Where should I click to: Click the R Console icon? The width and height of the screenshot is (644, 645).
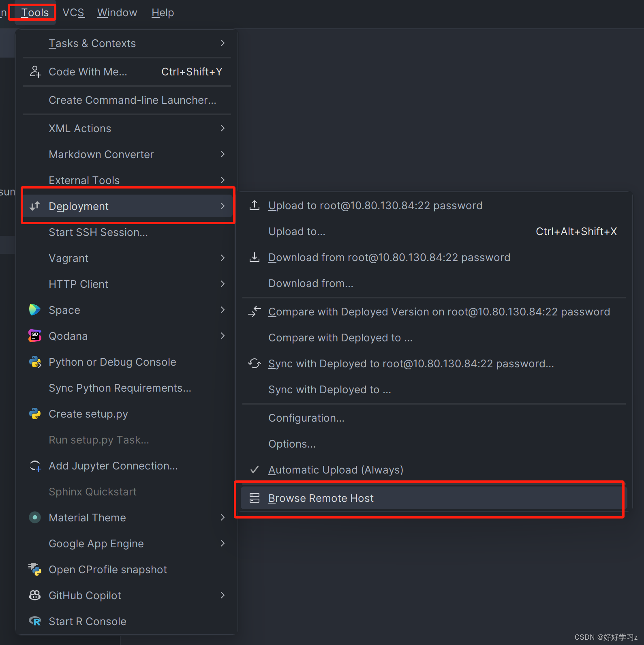(35, 621)
